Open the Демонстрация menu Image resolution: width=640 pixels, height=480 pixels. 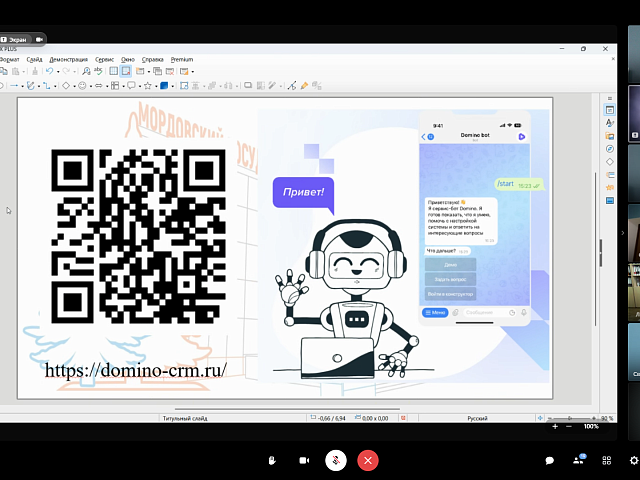click(69, 60)
